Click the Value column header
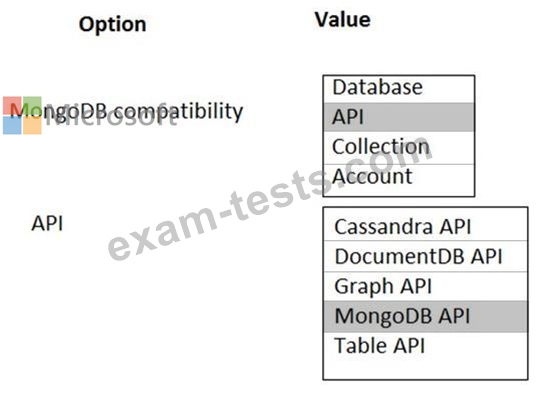This screenshot has height=396, width=540. pos(343,20)
